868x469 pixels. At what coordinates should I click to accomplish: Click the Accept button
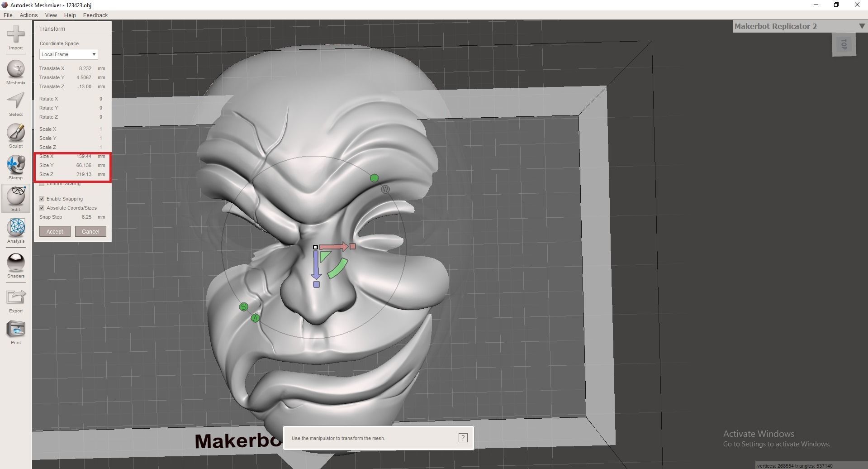click(x=54, y=231)
